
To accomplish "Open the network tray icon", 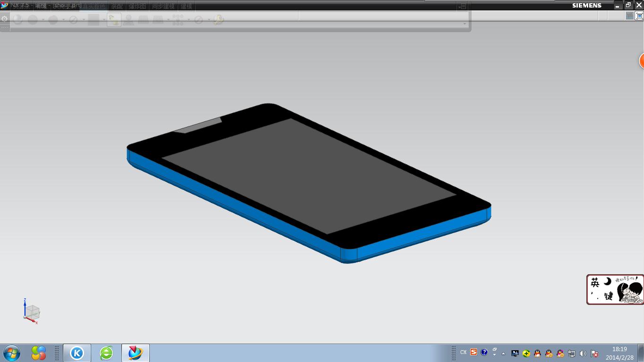I will (x=572, y=354).
